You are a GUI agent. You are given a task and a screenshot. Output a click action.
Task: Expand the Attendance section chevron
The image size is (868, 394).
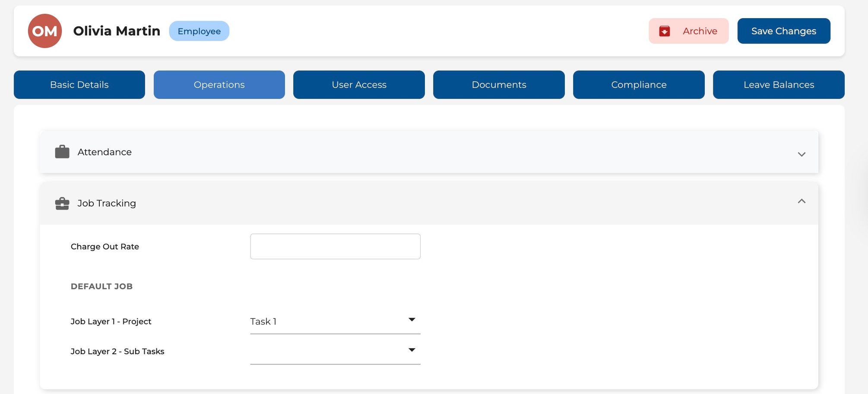click(x=801, y=154)
